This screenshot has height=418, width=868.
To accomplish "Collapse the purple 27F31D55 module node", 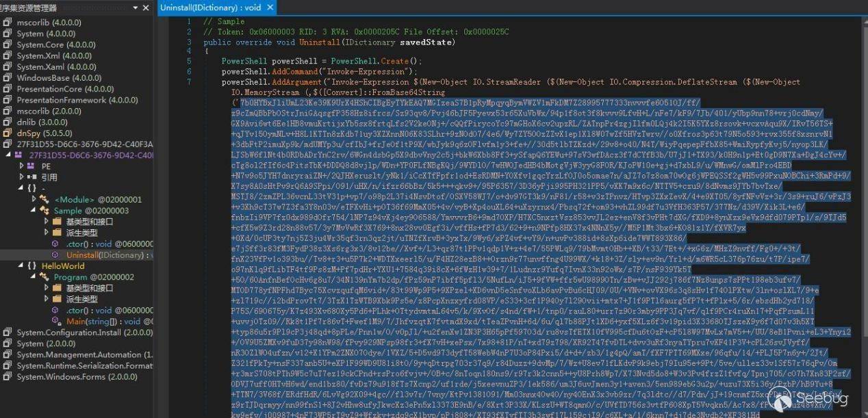I will tap(8, 155).
